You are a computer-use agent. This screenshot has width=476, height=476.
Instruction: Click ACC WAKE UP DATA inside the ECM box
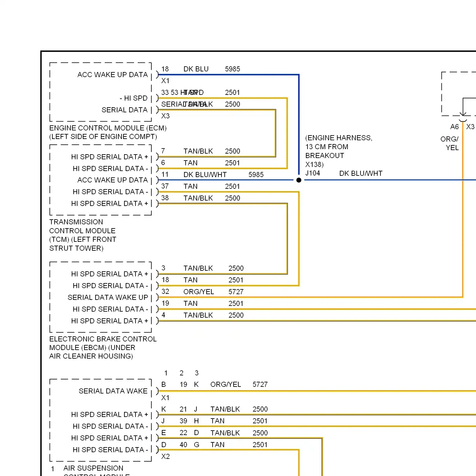click(x=113, y=75)
